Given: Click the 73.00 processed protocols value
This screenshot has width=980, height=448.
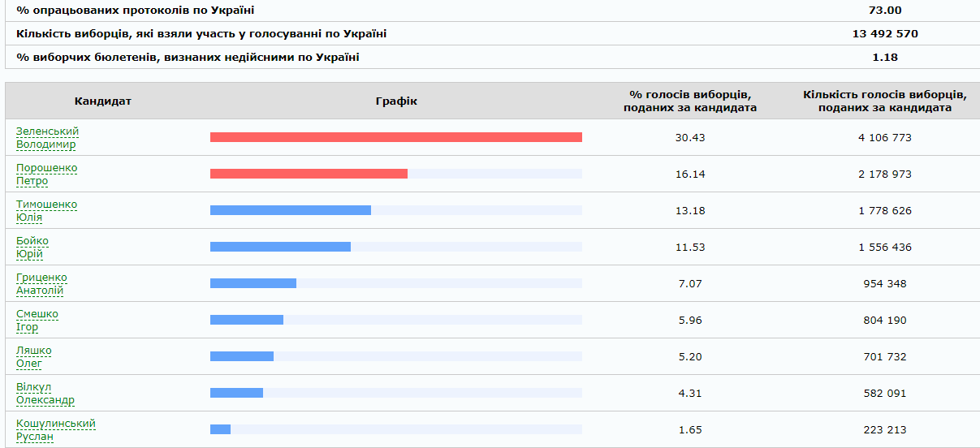Looking at the screenshot, I should (x=885, y=11).
